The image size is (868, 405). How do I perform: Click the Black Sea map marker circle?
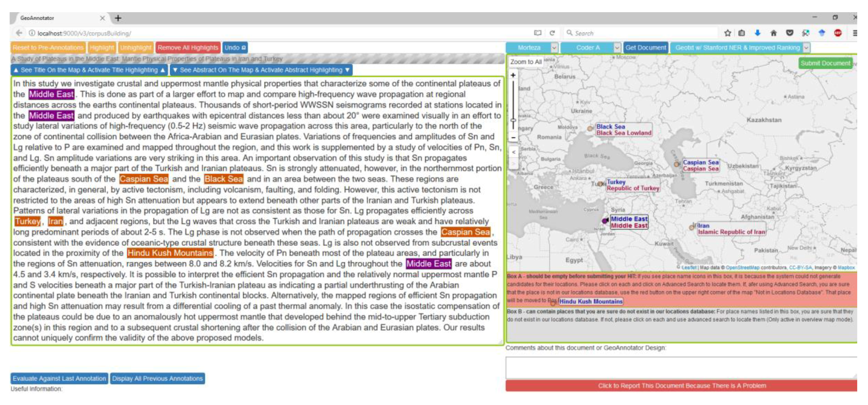[590, 128]
